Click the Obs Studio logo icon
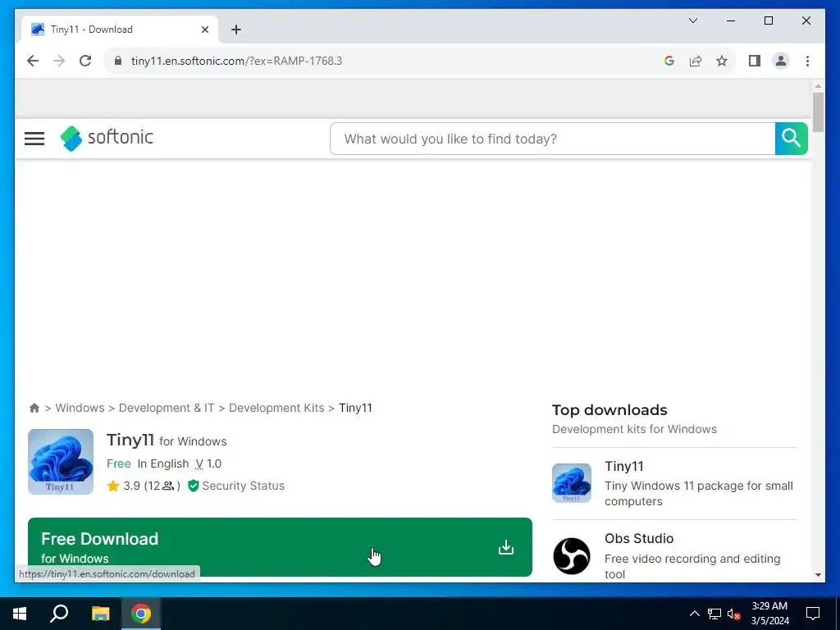Viewport: 840px width, 630px height. tap(572, 556)
